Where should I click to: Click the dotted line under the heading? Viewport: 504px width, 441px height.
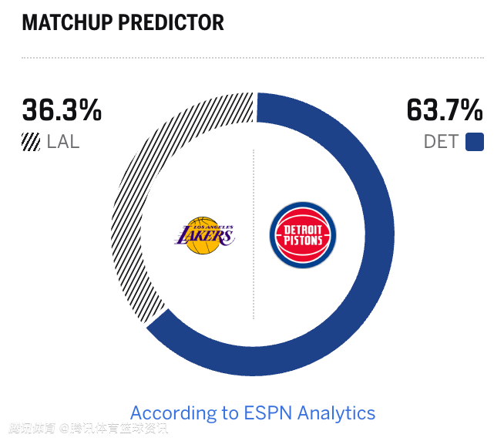253,58
